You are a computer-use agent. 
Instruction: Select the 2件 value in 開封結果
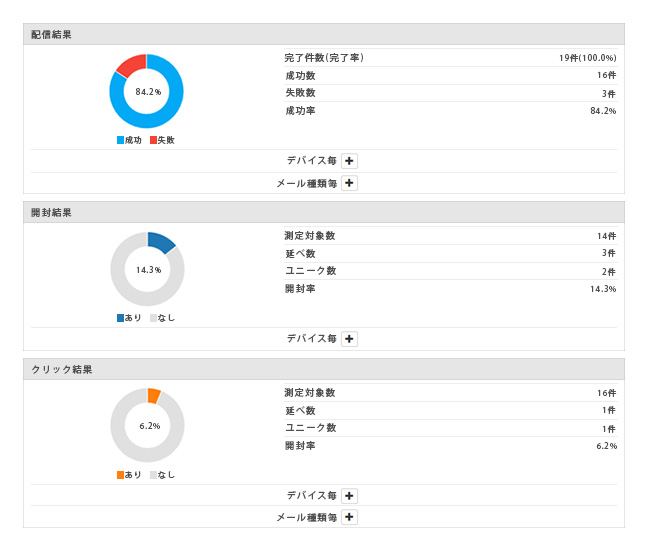click(x=609, y=271)
